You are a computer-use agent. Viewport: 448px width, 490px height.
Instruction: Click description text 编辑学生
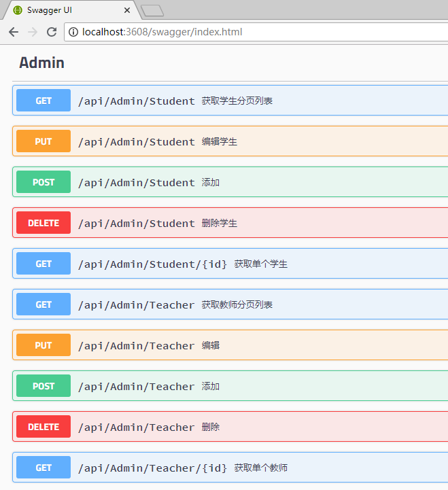[x=220, y=141]
